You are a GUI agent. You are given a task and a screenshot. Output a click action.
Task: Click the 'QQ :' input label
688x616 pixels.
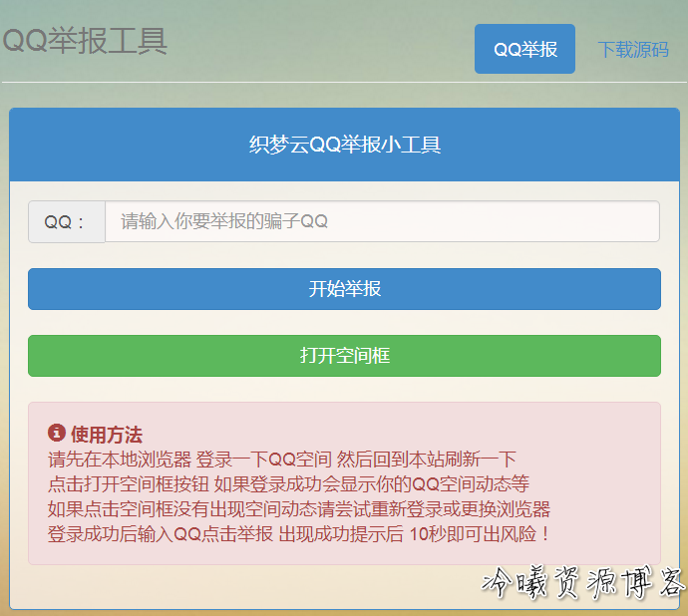click(67, 221)
